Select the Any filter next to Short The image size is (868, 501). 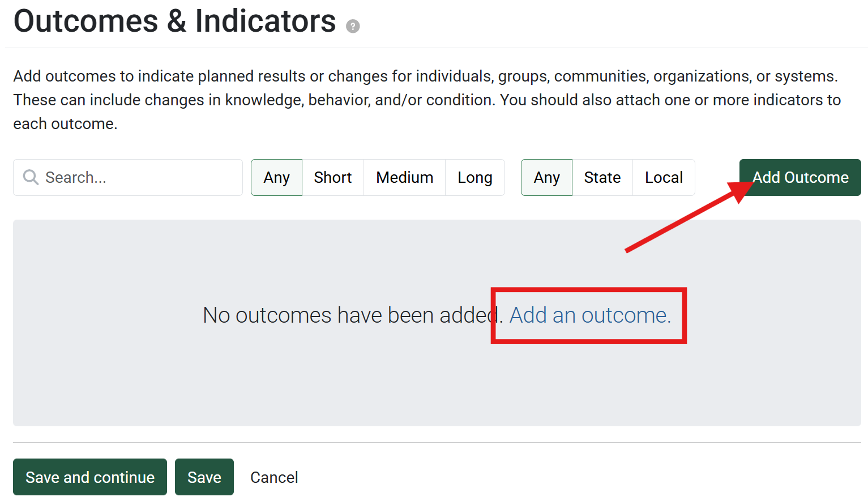pyautogui.click(x=276, y=178)
